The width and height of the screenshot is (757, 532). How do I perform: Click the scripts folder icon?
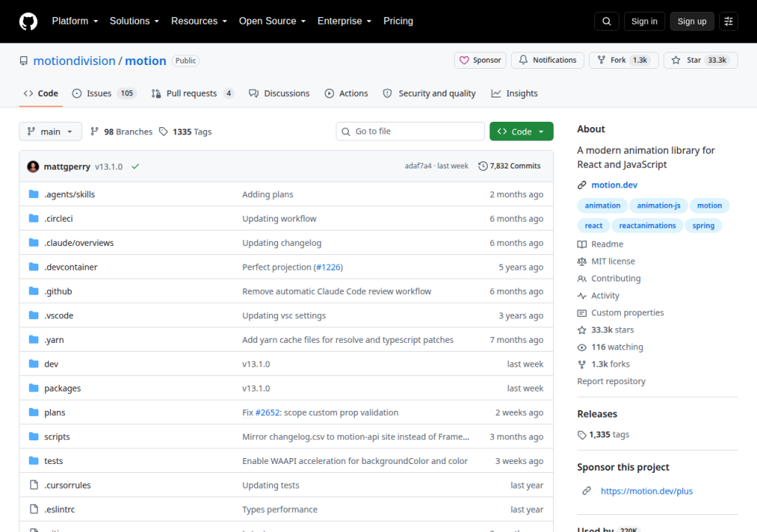[33, 437]
